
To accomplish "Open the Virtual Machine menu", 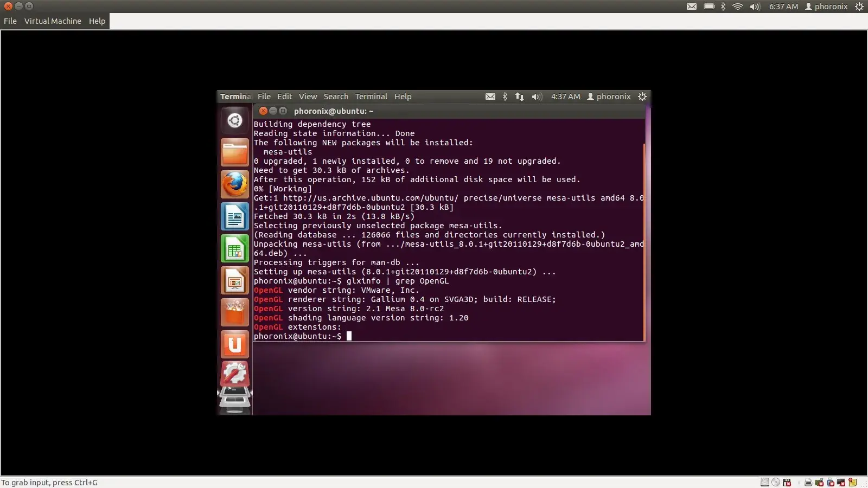I will click(x=53, y=21).
